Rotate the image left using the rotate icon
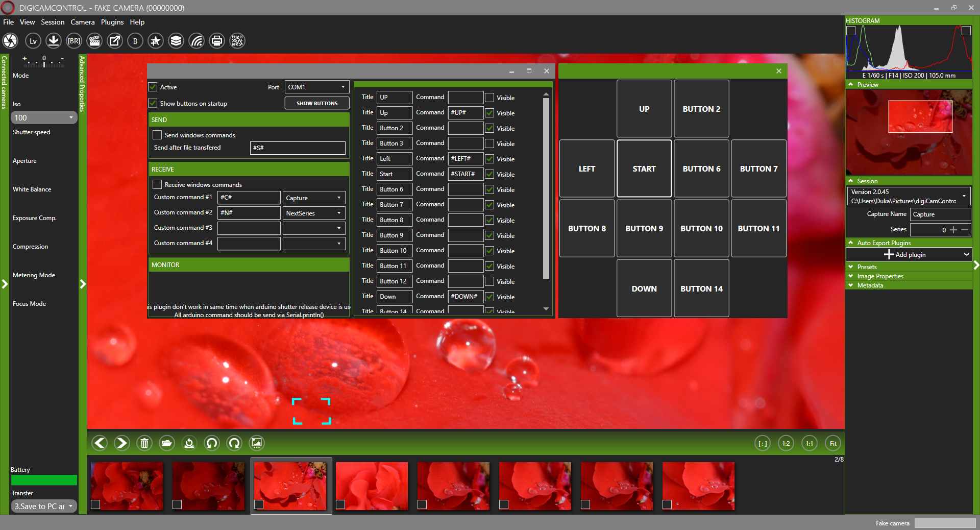The height and width of the screenshot is (530, 980). pyautogui.click(x=211, y=443)
